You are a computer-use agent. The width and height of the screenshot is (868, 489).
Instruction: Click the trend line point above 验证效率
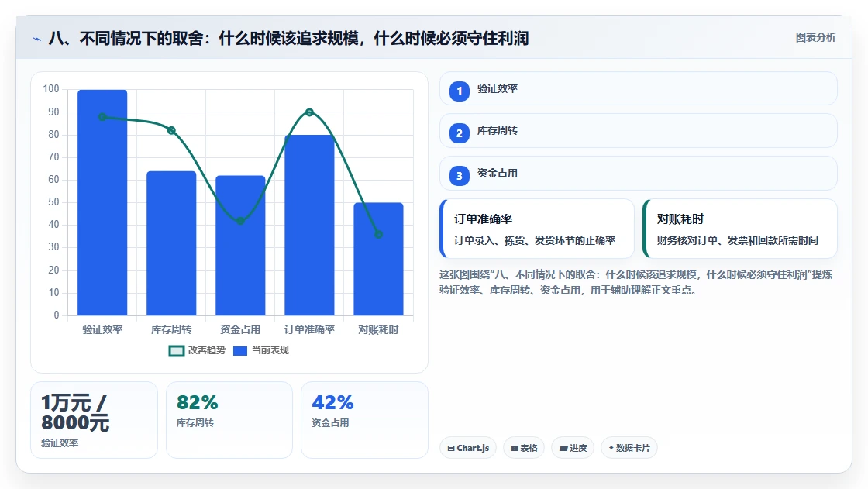pos(102,117)
